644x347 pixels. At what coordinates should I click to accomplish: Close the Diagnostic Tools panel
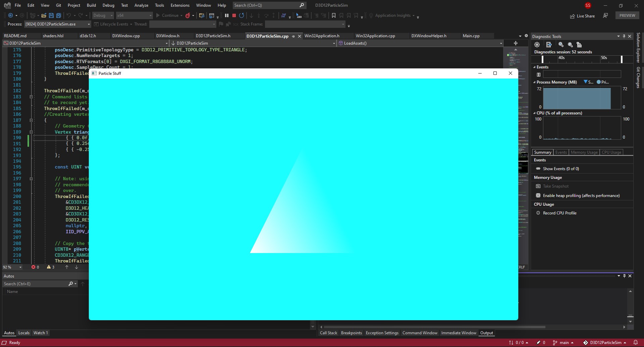click(x=630, y=36)
